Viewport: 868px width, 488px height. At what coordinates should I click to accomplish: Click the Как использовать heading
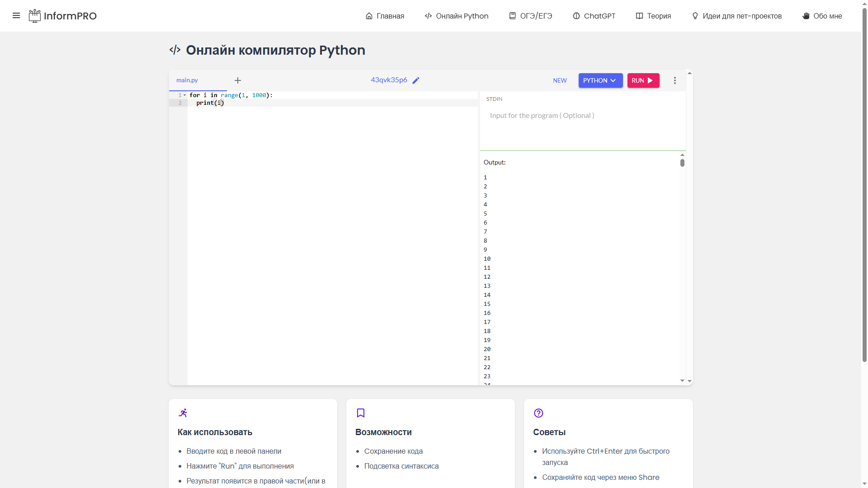point(215,432)
